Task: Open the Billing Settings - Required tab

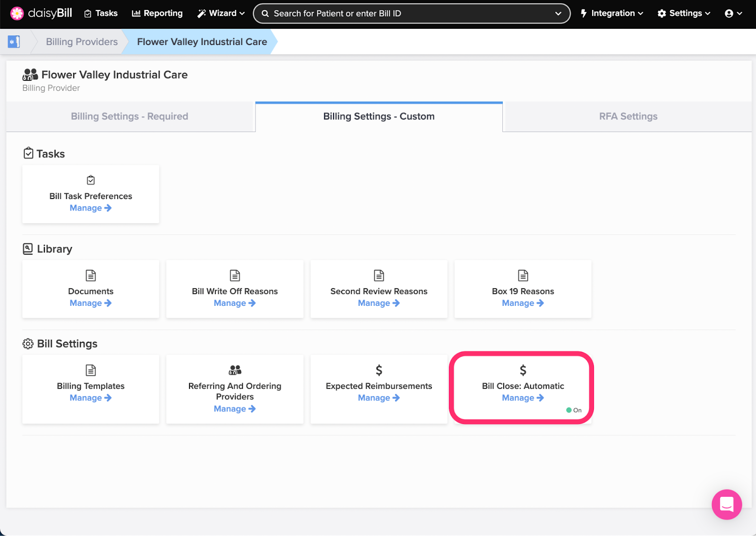Action: coord(129,116)
